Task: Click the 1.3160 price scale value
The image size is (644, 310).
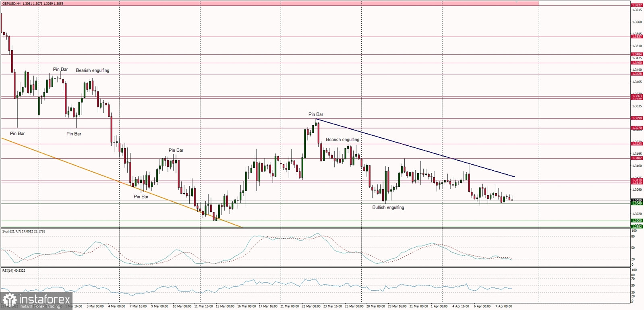Action: point(637,166)
